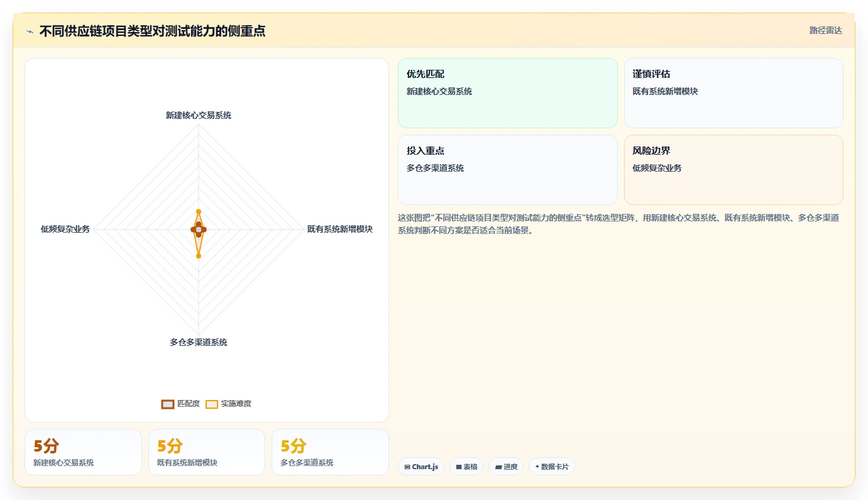Click the page title 不同供应链项目类型对测试能力的侧重点
Viewport: 868px width, 500px height.
[x=153, y=31]
